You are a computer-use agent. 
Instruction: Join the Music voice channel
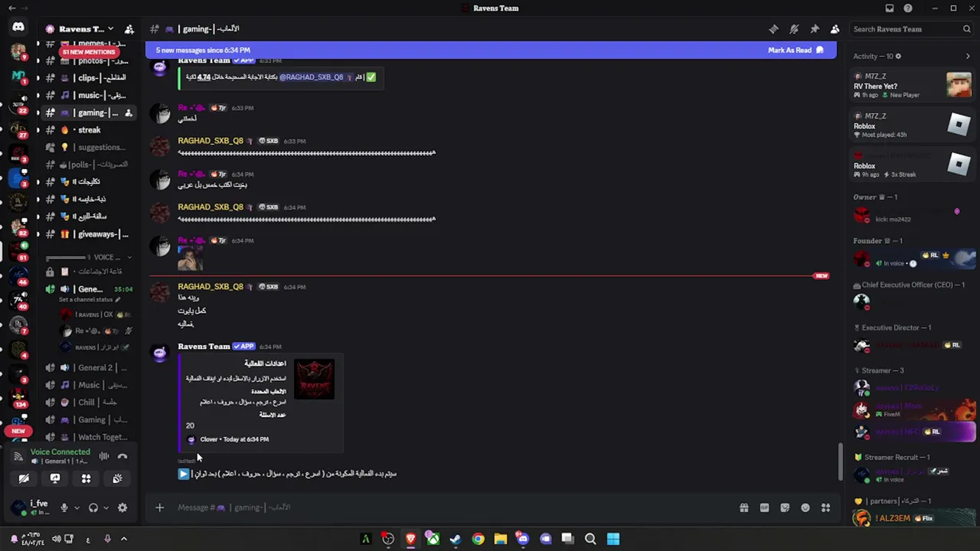90,385
